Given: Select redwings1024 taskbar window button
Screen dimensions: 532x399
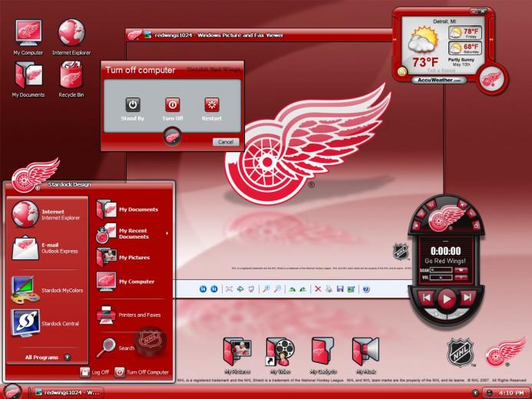Looking at the screenshot, I should coord(68,393).
